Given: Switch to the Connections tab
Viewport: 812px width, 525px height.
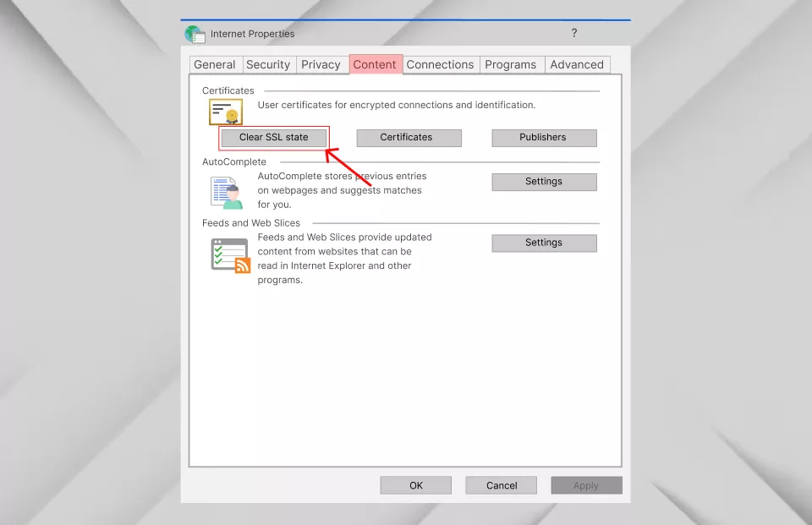Looking at the screenshot, I should [440, 64].
